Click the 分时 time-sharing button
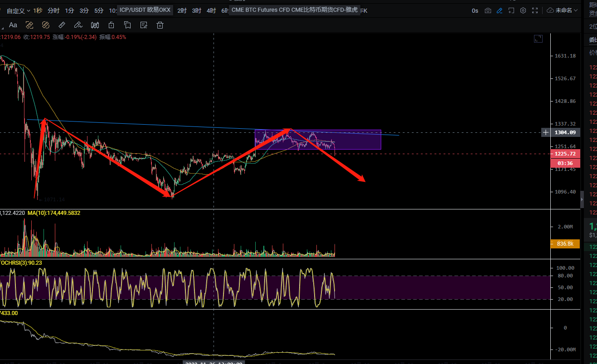Image resolution: width=597 pixels, height=364 pixels. point(53,10)
